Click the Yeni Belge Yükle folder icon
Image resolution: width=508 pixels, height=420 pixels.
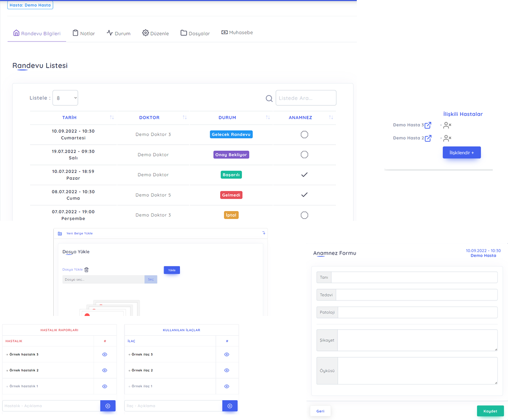[x=60, y=233]
